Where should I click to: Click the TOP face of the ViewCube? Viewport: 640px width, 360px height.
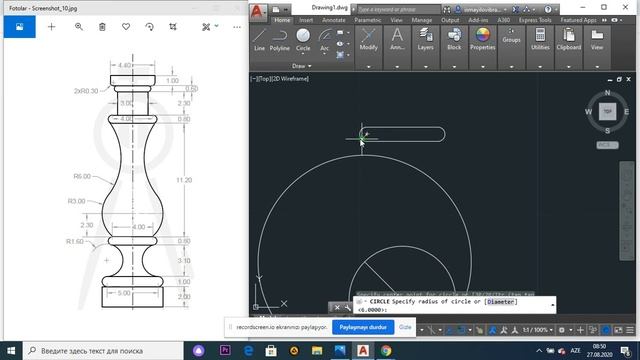coord(607,111)
